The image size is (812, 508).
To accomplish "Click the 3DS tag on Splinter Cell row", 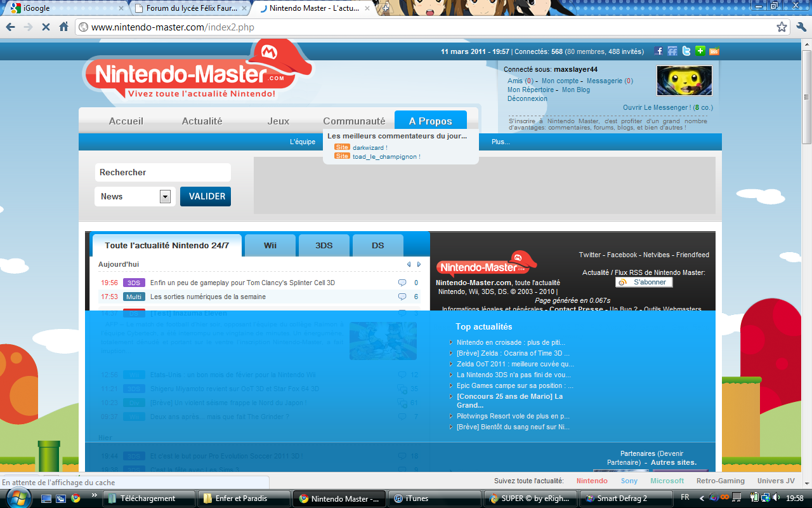I will (x=134, y=283).
